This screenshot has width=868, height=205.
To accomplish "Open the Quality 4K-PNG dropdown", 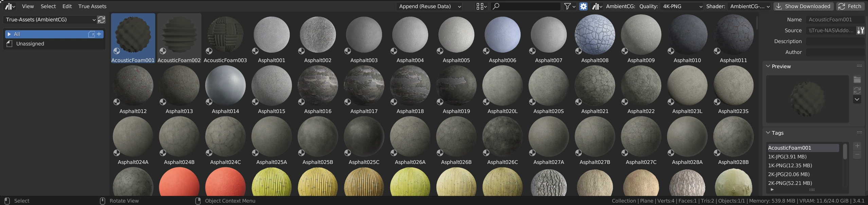I will click(x=682, y=6).
